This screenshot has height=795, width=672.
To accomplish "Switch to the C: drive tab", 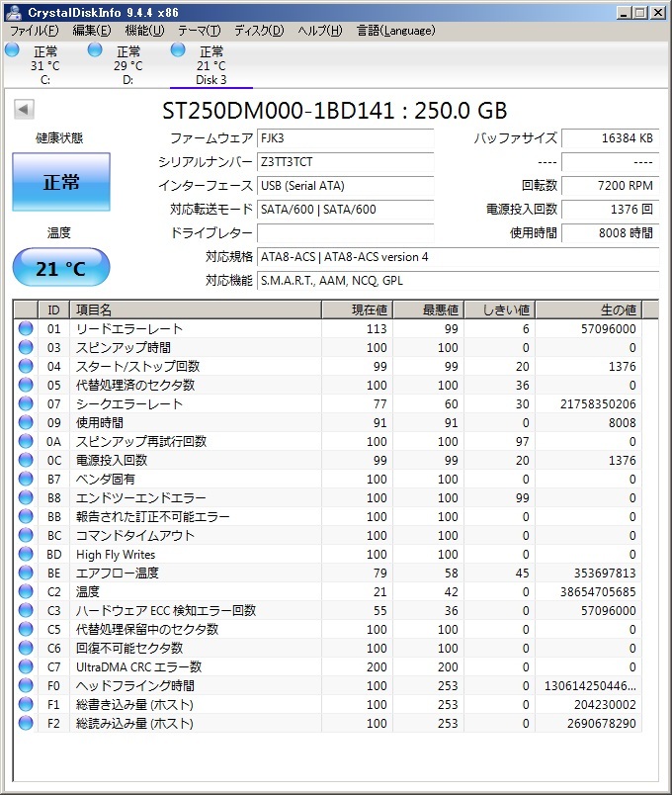I will tap(45, 65).
